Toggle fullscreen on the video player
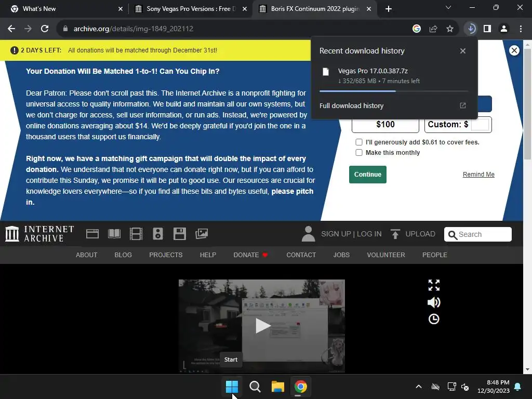 pyautogui.click(x=434, y=285)
